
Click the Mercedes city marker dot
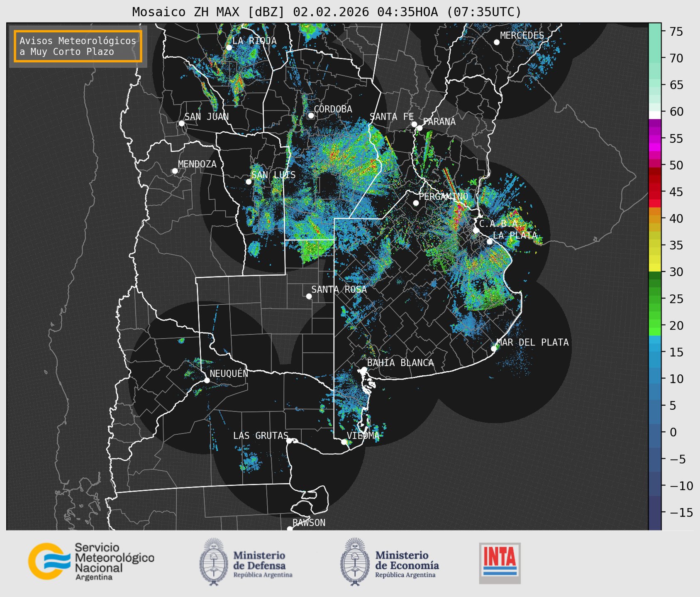pos(497,42)
